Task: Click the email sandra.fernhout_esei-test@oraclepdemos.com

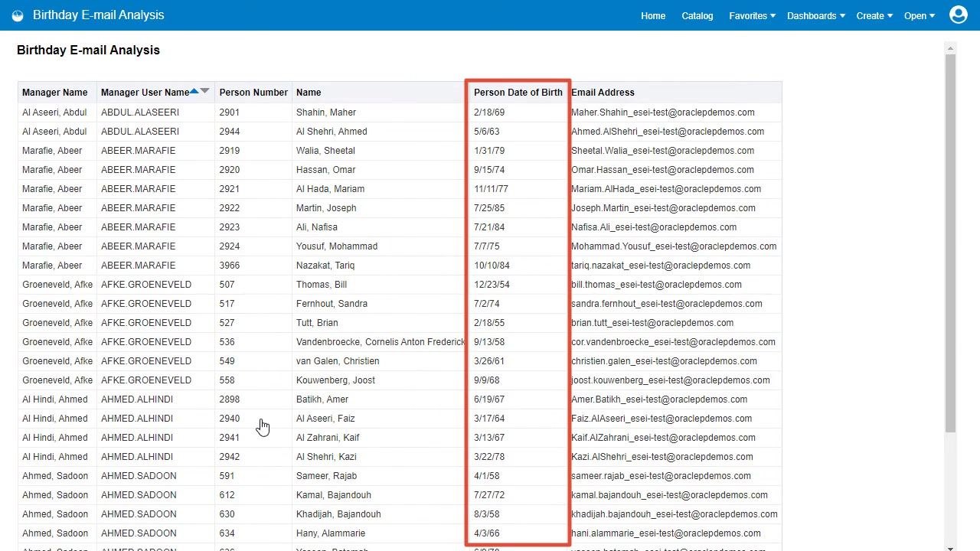Action: click(667, 304)
